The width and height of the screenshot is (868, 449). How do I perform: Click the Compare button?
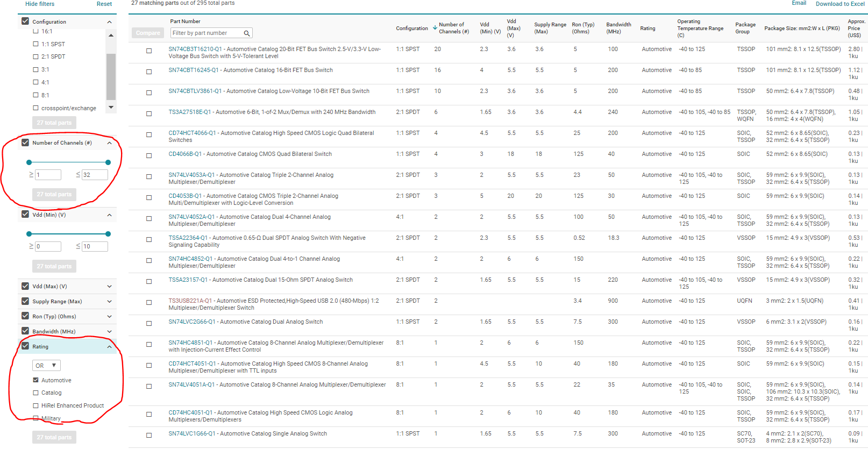pos(148,33)
